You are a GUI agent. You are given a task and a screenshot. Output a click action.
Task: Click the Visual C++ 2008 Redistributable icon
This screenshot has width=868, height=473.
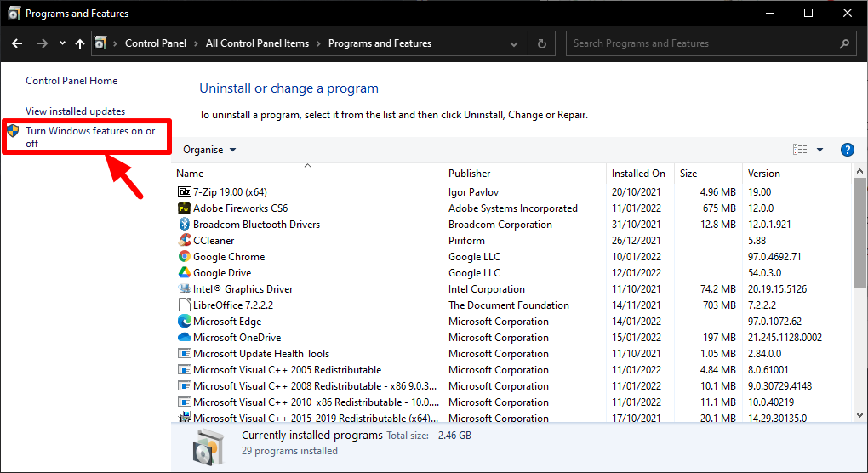pyautogui.click(x=185, y=385)
